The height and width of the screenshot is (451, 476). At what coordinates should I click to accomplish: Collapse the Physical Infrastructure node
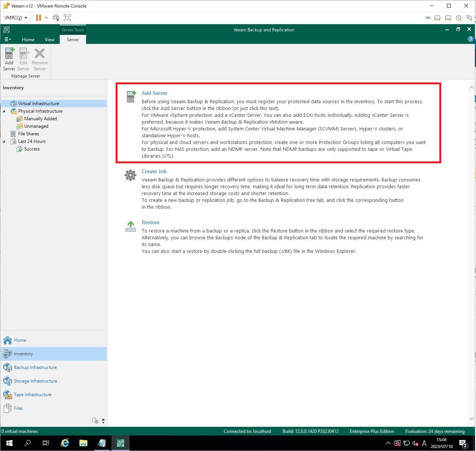4,111
